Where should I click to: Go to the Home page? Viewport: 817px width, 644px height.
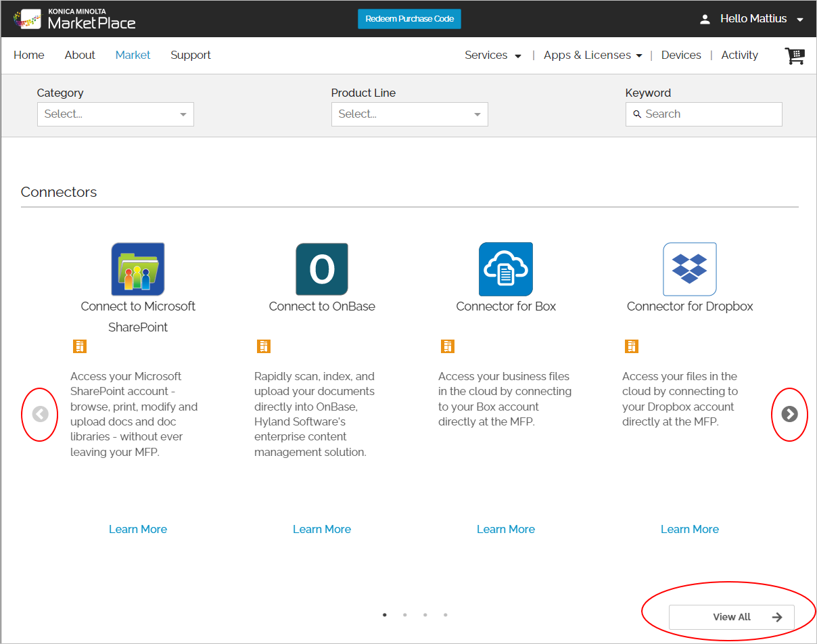pyautogui.click(x=29, y=55)
